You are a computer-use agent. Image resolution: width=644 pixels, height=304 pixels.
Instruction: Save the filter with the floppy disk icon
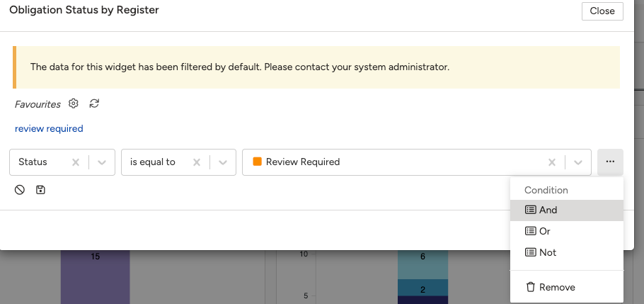click(40, 190)
